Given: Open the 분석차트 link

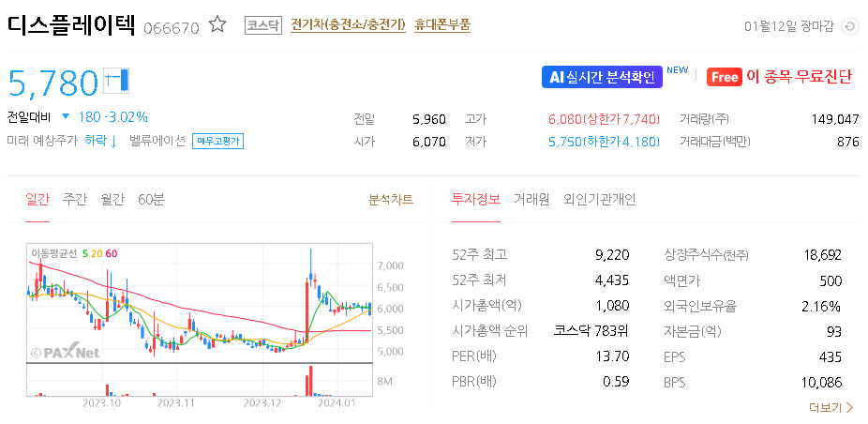Looking at the screenshot, I should [x=391, y=200].
